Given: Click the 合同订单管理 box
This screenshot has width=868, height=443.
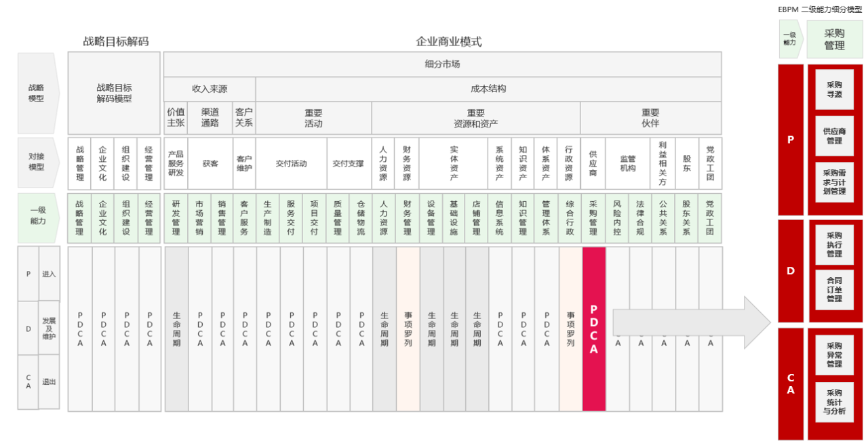Looking at the screenshot, I should pyautogui.click(x=834, y=290).
